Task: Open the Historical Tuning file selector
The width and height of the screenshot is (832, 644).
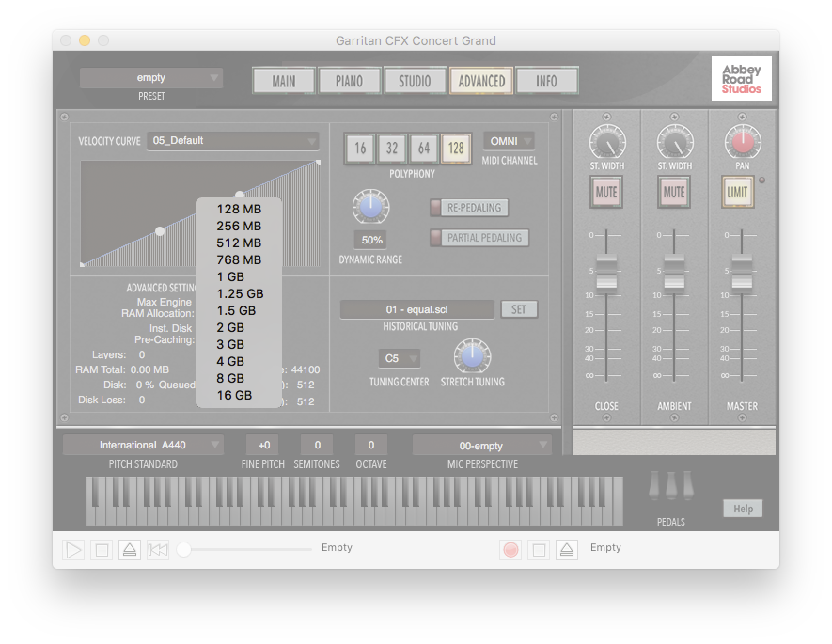Action: tap(417, 309)
